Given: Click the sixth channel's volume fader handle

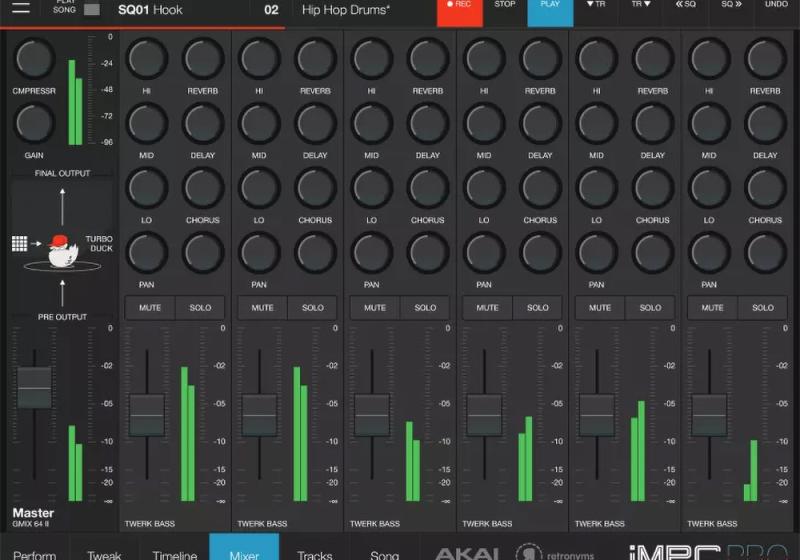Looking at the screenshot, I should tap(709, 415).
